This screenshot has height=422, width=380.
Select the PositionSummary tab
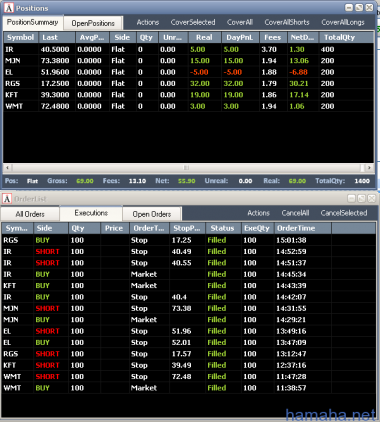pos(33,22)
